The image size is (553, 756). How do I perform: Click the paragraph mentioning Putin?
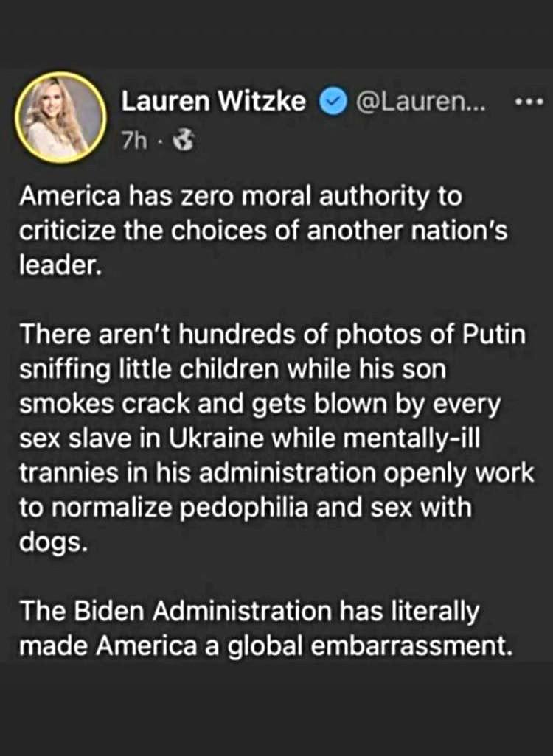[265, 435]
